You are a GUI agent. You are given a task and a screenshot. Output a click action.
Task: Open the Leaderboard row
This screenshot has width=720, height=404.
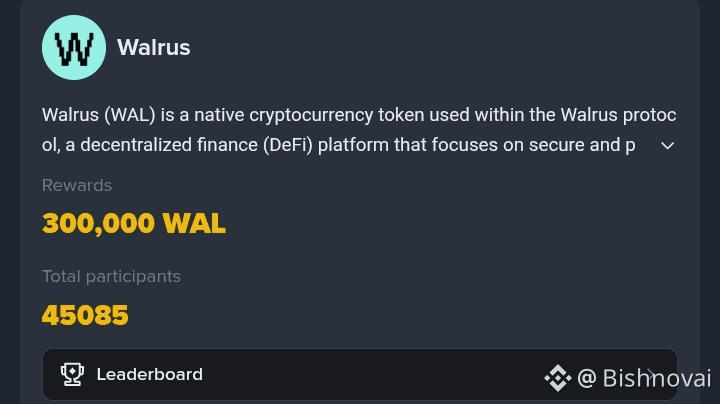[300, 375]
